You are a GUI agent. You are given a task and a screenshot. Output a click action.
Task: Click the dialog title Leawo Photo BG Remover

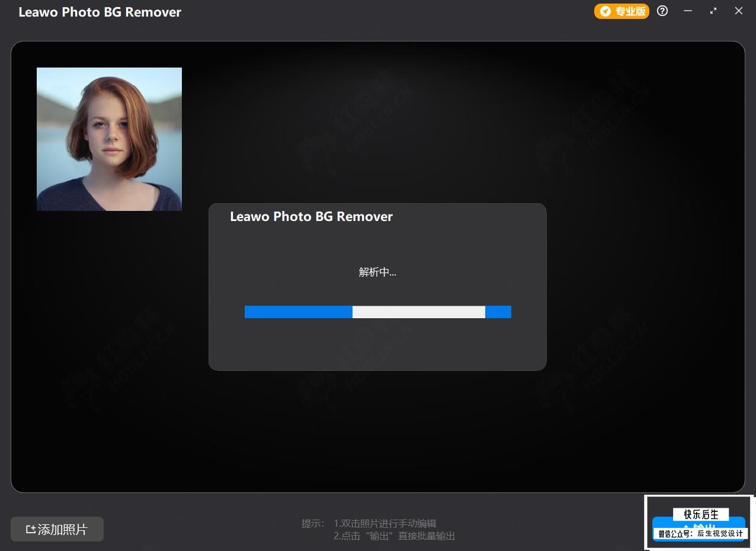(x=311, y=217)
